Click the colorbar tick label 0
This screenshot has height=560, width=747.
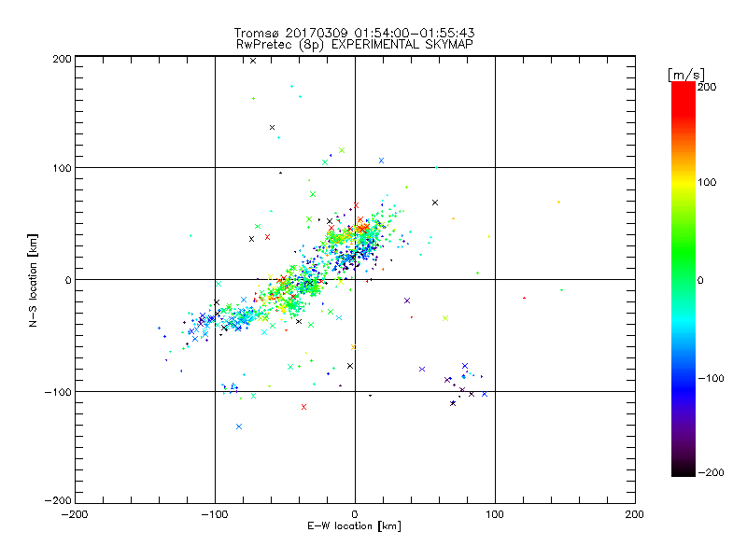click(x=700, y=281)
